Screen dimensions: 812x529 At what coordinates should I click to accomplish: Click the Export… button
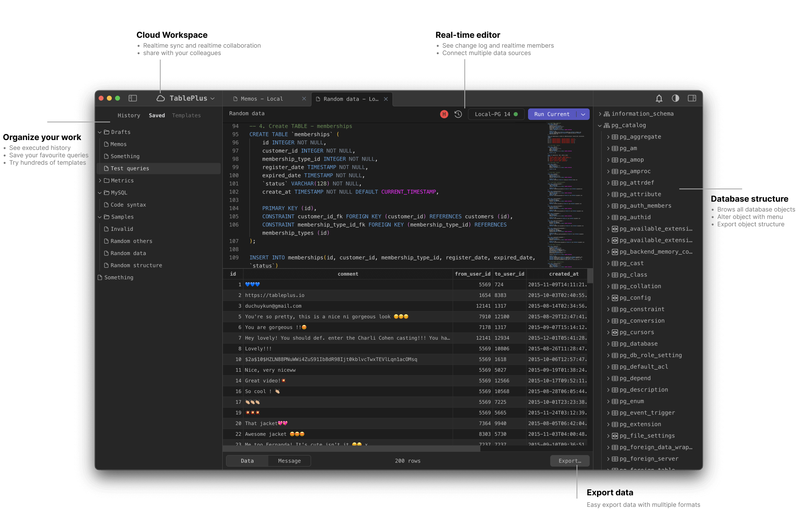point(570,461)
